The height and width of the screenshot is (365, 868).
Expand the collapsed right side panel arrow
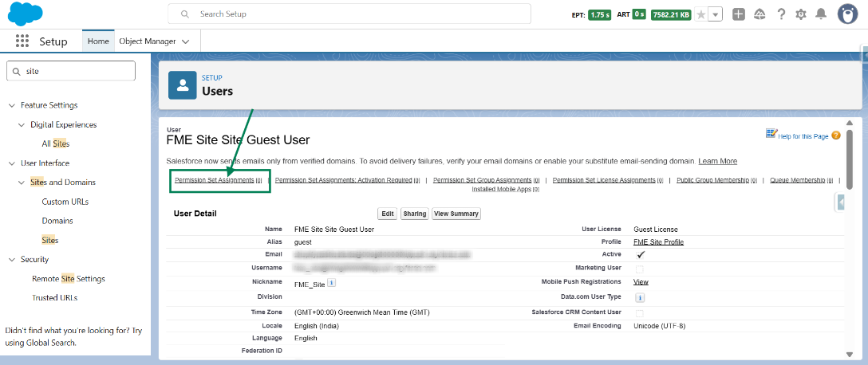tap(840, 203)
